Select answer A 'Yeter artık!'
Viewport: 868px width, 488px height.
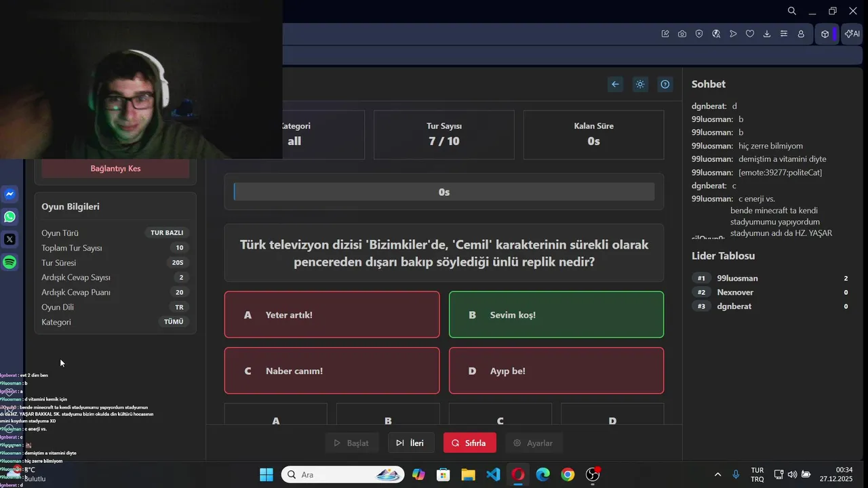tap(332, 314)
